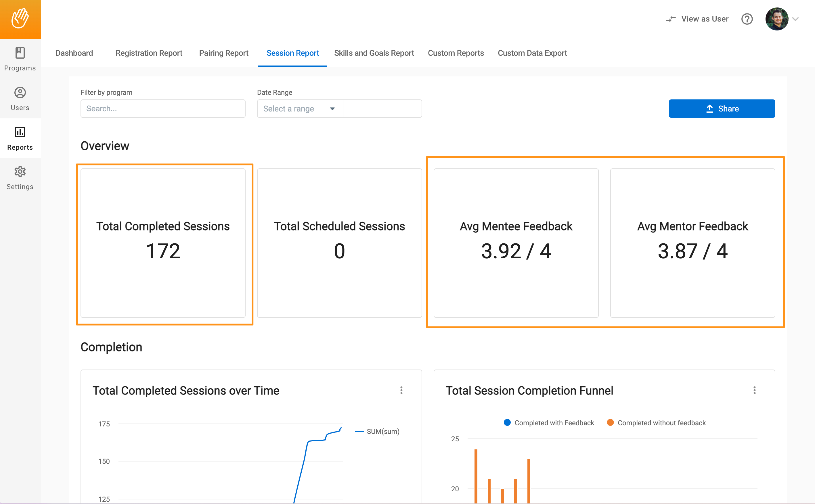
Task: Click the orange hand logo icon
Action: point(20,19)
